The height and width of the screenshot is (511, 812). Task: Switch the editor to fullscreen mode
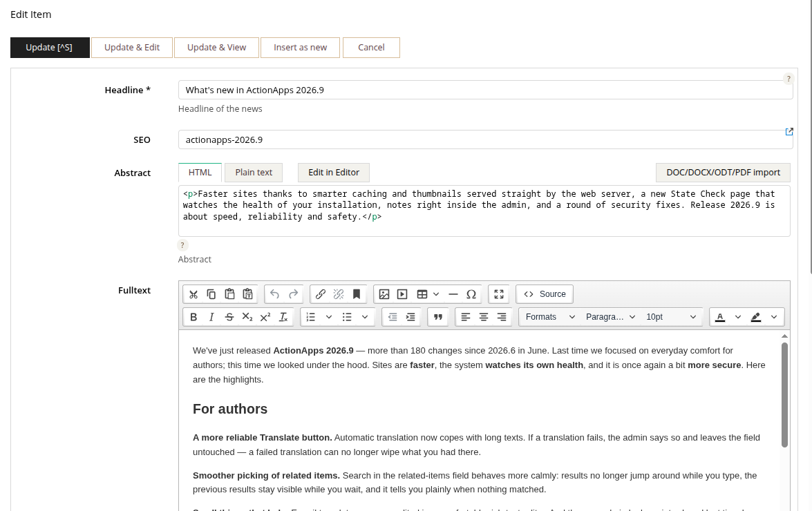click(499, 294)
